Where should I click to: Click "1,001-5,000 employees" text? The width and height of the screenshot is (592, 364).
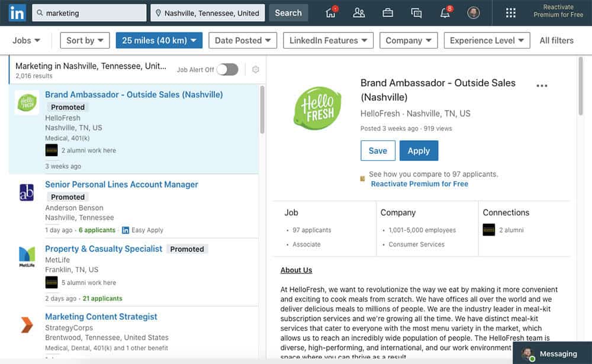[422, 230]
